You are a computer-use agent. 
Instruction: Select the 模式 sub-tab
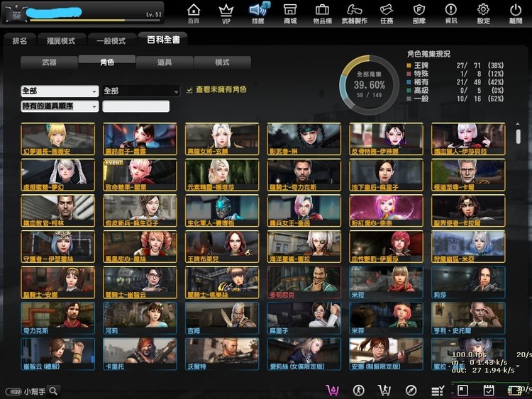click(222, 62)
